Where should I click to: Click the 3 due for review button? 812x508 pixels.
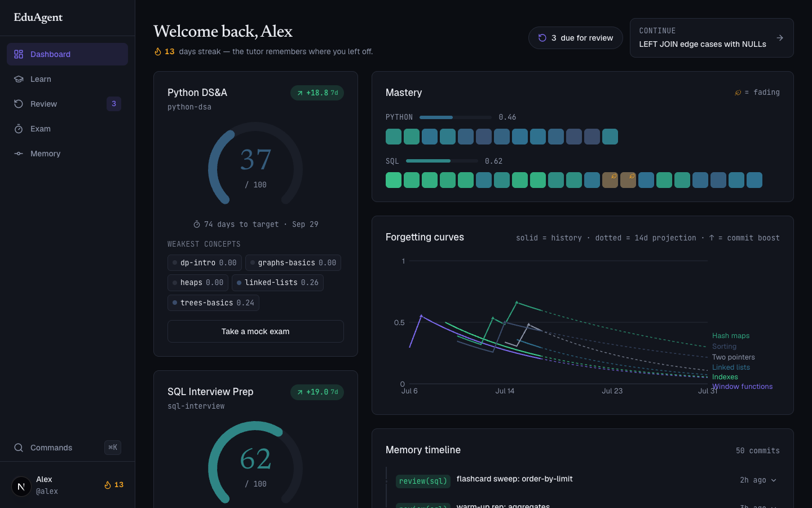coord(576,38)
